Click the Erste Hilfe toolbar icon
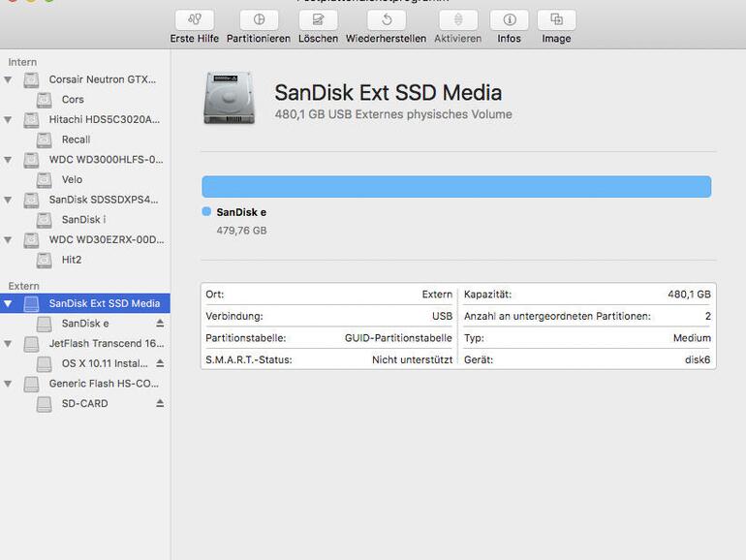This screenshot has width=746, height=560. (x=194, y=20)
